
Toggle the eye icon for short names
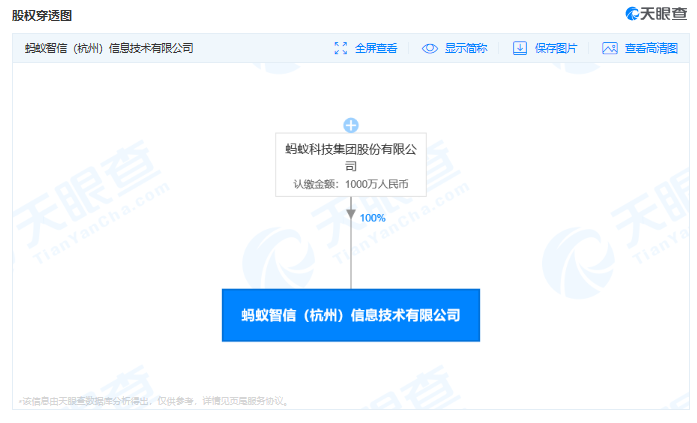pyautogui.click(x=430, y=48)
